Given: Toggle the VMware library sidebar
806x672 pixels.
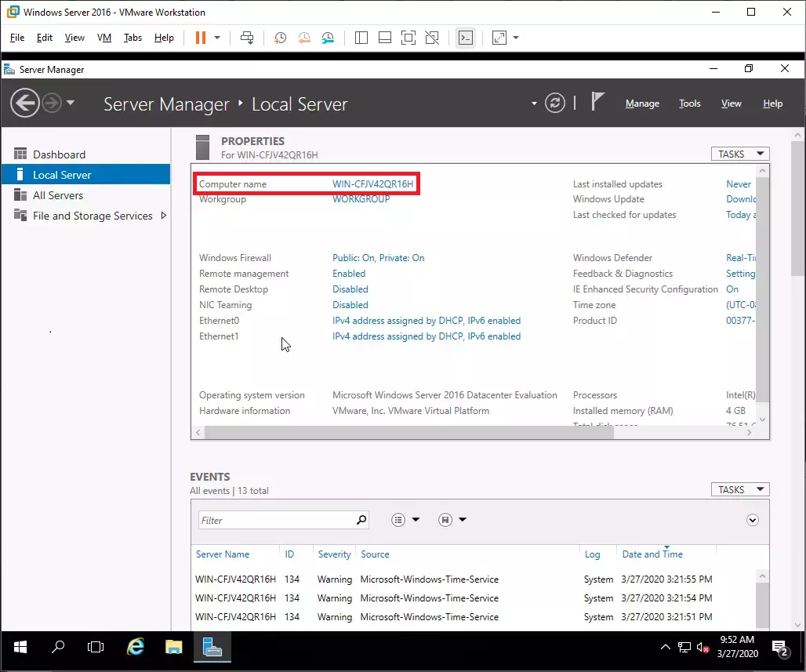Looking at the screenshot, I should point(361,38).
